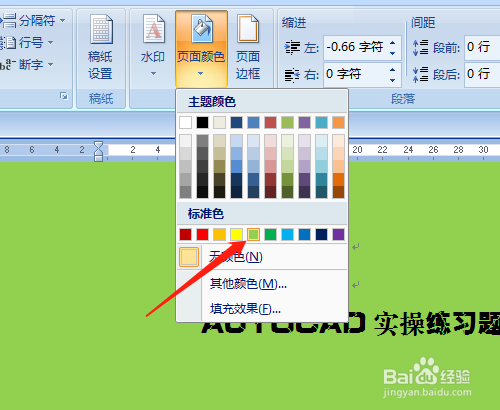Open More Colors (其他颜色) dialog

click(x=262, y=284)
